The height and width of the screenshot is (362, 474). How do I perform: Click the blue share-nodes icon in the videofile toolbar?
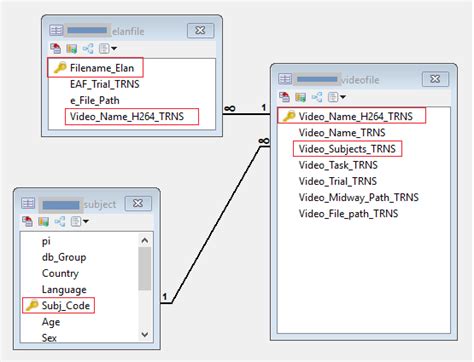pyautogui.click(x=317, y=97)
